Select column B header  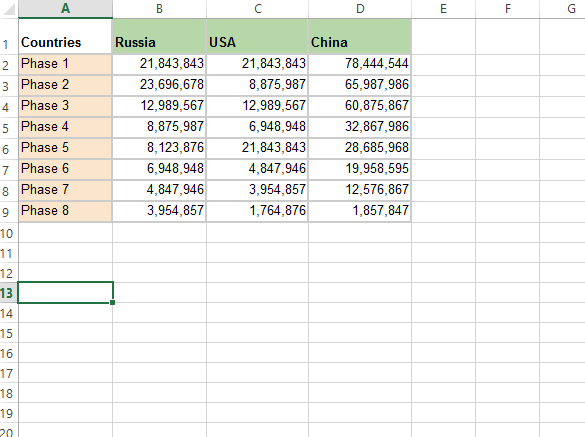[159, 9]
